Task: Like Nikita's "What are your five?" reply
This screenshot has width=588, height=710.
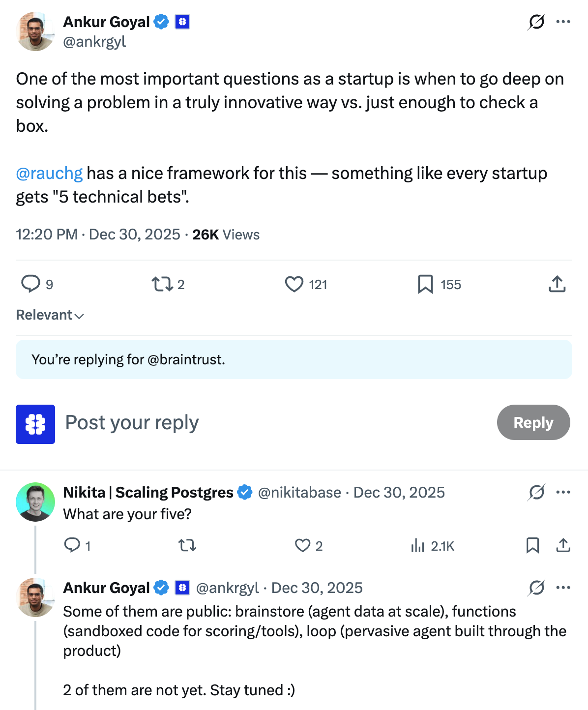Action: tap(302, 546)
